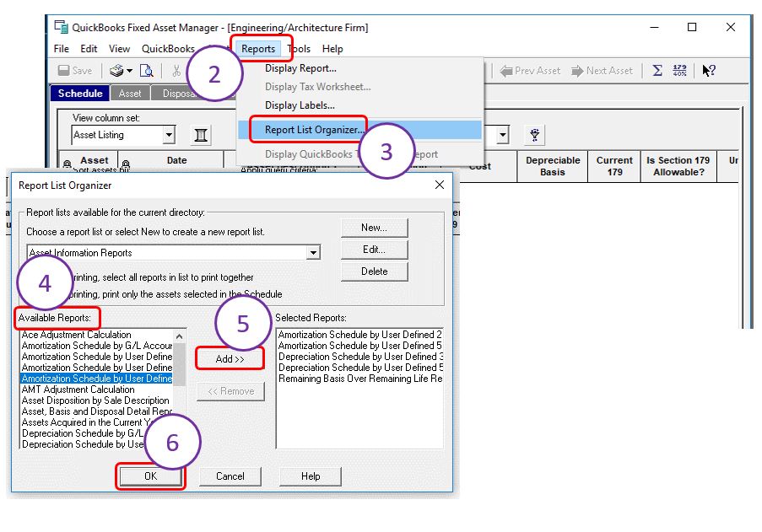Select Asset, Basis and Disposal Detail Report
Viewport: 762px width, 532px height.
96,411
